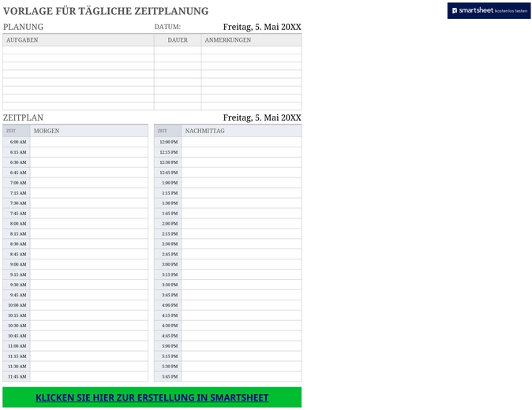
Task: Select the 6:00 AM time cell
Action: tap(17, 142)
